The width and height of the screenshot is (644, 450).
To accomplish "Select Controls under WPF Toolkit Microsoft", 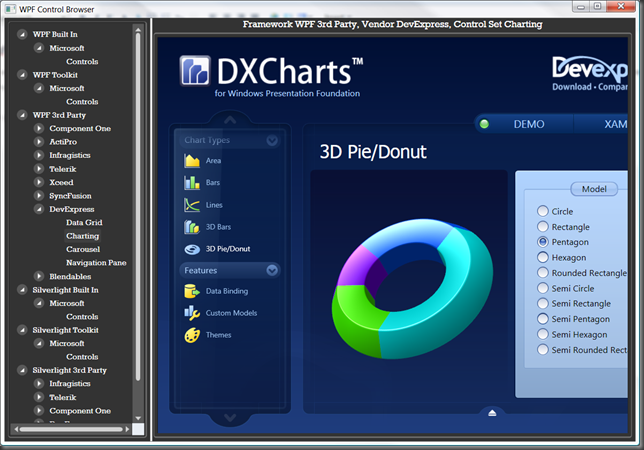I will click(82, 101).
